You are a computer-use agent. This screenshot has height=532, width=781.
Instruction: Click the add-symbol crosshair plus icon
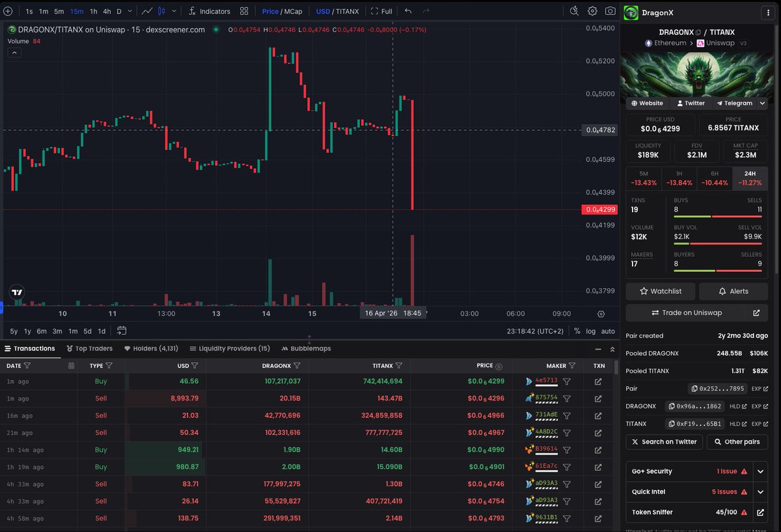(7, 11)
